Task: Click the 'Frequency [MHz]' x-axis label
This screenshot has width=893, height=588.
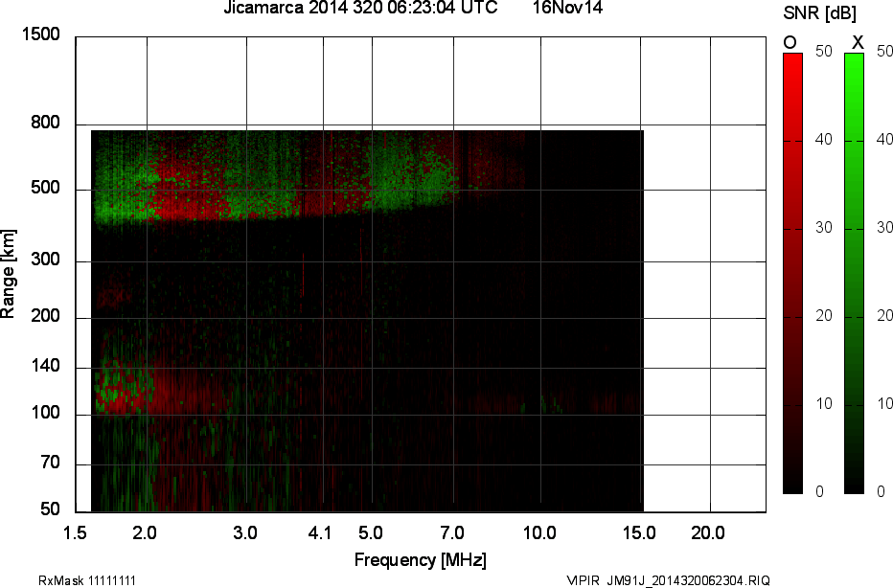Action: click(x=421, y=560)
